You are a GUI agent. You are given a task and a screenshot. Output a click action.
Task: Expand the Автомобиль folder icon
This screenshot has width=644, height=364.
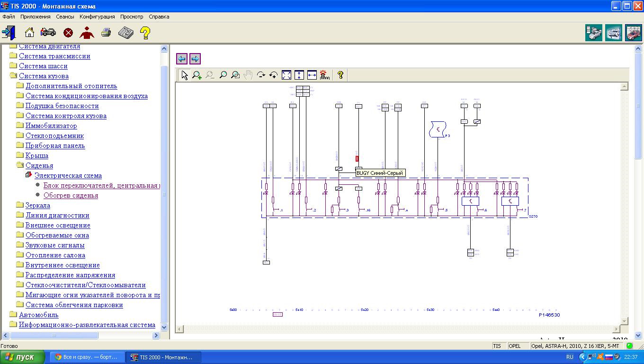[x=13, y=315]
